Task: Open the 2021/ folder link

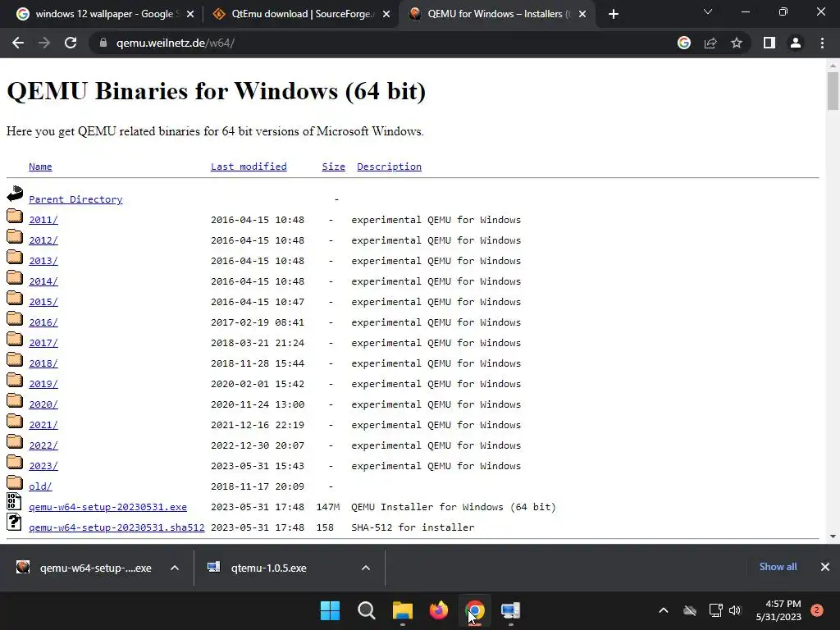Action: 43,425
